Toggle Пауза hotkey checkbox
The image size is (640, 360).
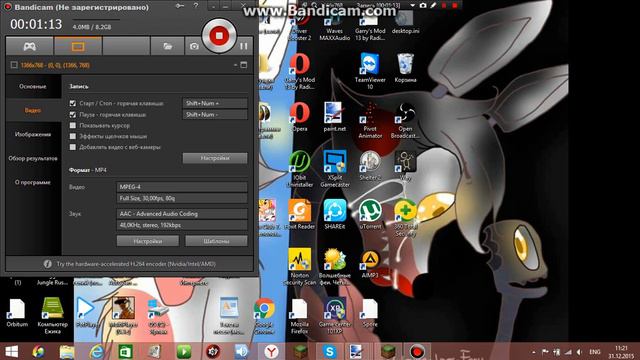pos(73,115)
